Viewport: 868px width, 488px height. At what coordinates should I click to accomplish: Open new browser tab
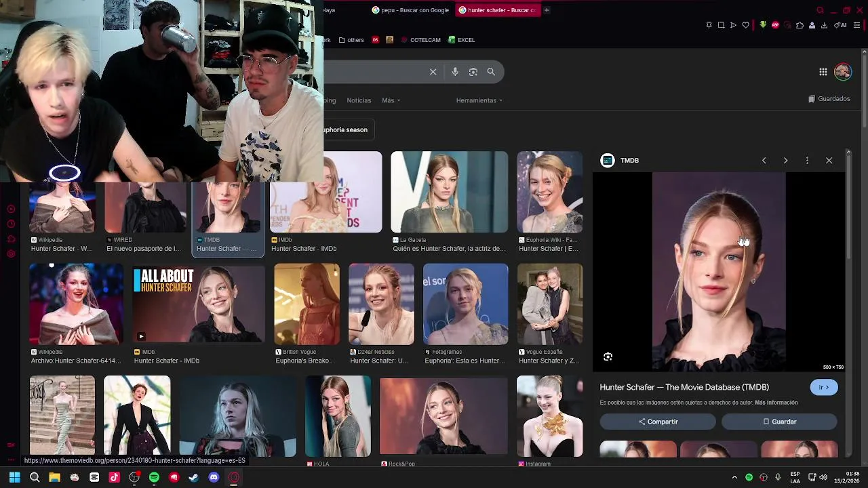[x=547, y=10]
